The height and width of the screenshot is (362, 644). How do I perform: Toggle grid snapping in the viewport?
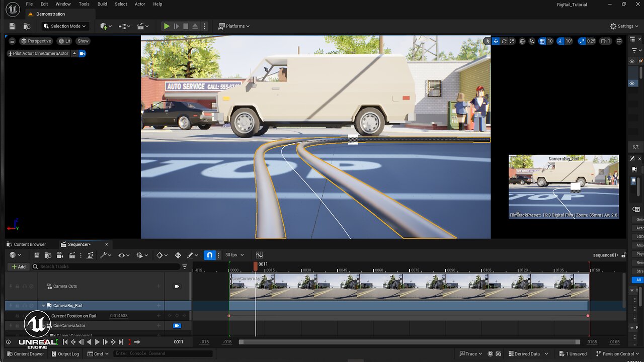click(542, 41)
